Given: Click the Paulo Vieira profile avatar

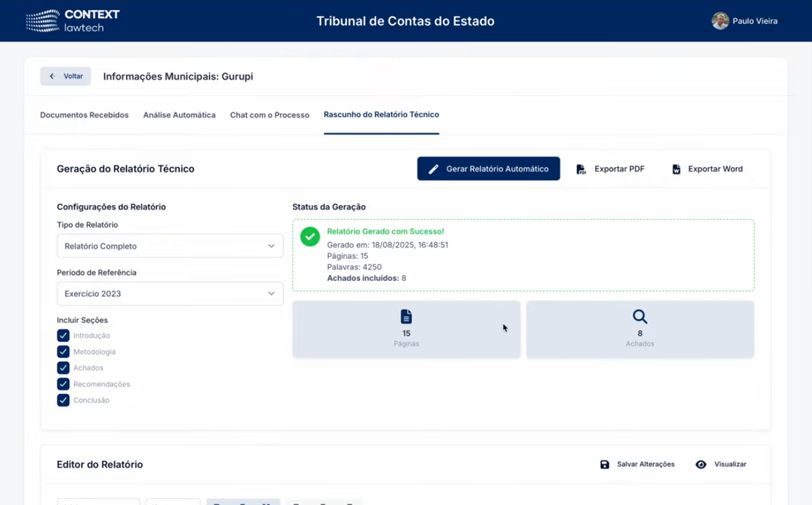Looking at the screenshot, I should (721, 21).
